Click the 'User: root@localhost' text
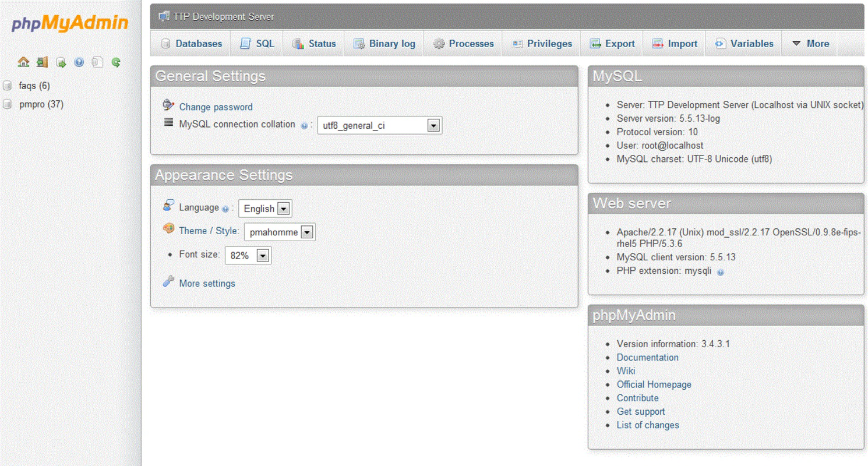 click(x=660, y=146)
